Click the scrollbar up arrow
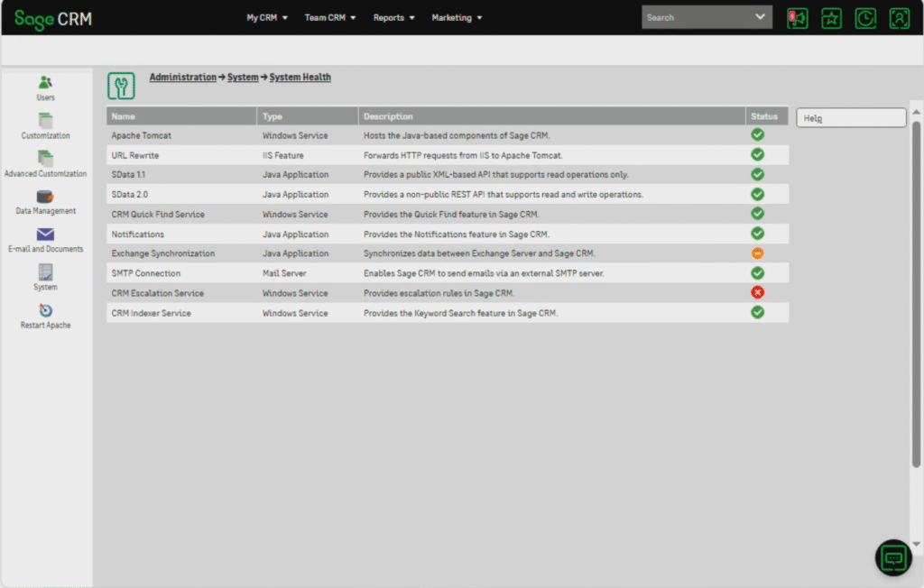Viewport: 924px width, 588px height. pyautogui.click(x=916, y=112)
